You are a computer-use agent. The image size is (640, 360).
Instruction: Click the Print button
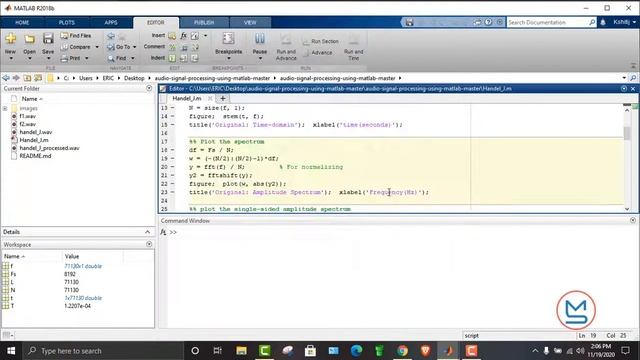(71, 58)
